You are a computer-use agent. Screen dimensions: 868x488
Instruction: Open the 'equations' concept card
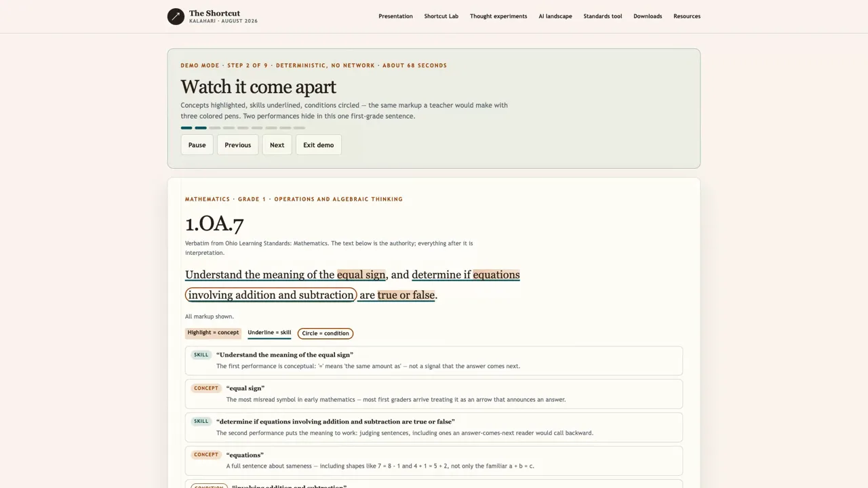click(434, 460)
